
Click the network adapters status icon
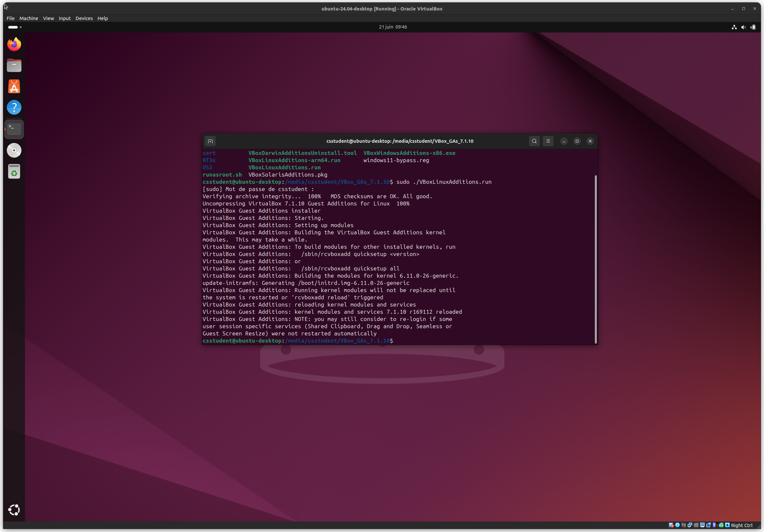690,525
